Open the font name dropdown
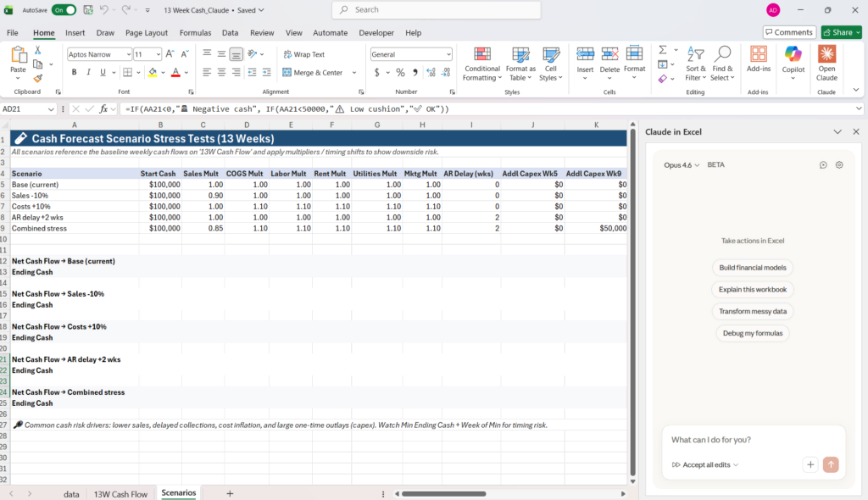 129,54
